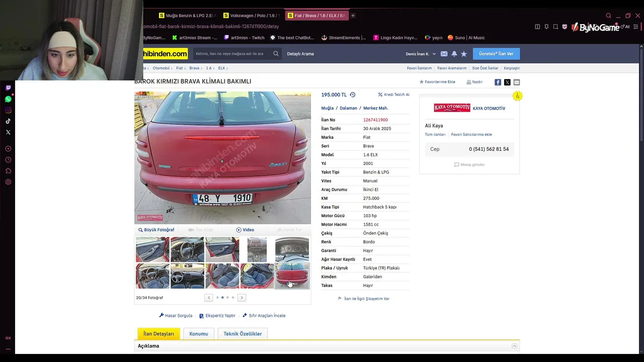Open browsing history from the sidebar clock icon
Viewport: 644px width, 362px height.
pos(8,160)
